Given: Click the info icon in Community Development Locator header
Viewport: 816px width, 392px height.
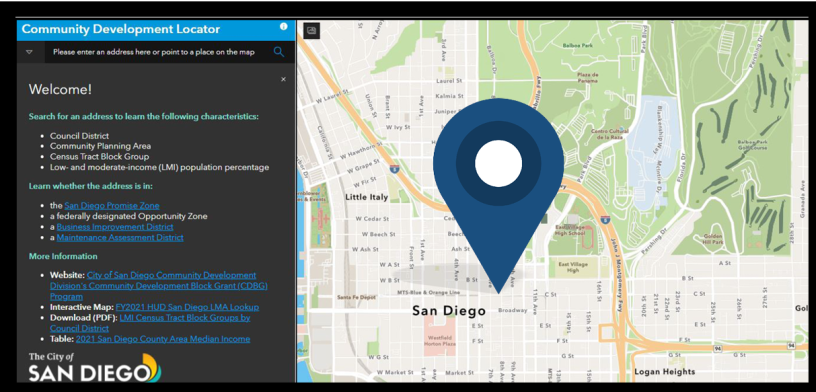Looking at the screenshot, I should pos(284,27).
